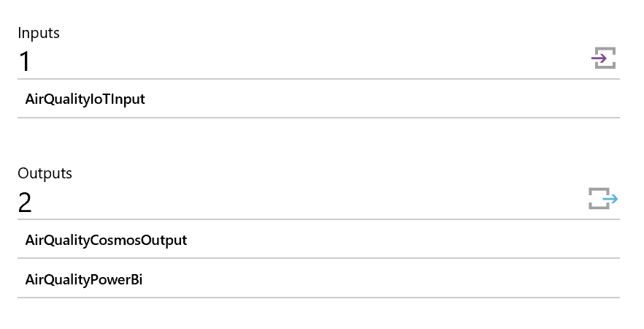The image size is (644, 329).
Task: Click the Inputs icon with purple arrow
Action: pyautogui.click(x=604, y=58)
